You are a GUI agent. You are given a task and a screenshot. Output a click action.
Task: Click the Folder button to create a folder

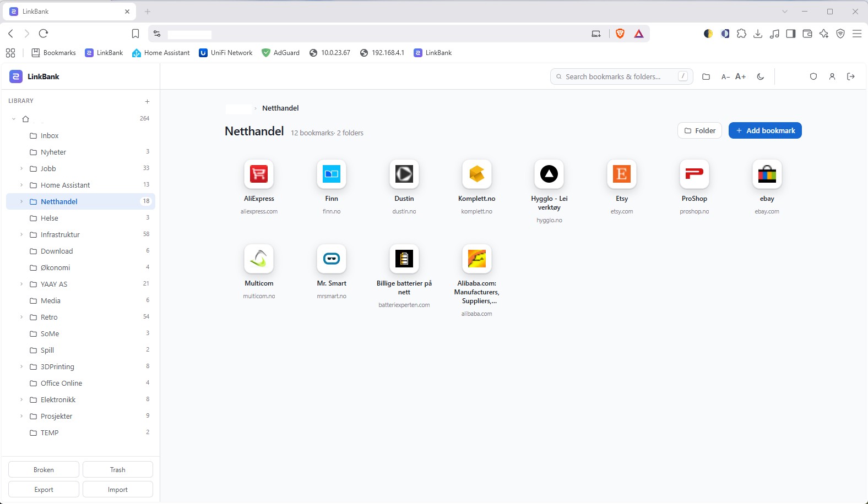tap(699, 130)
